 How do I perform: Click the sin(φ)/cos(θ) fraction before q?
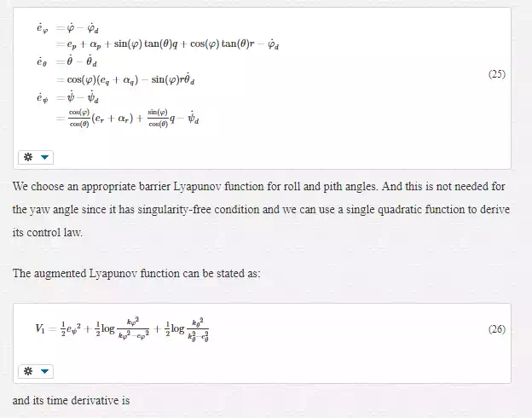158,119
